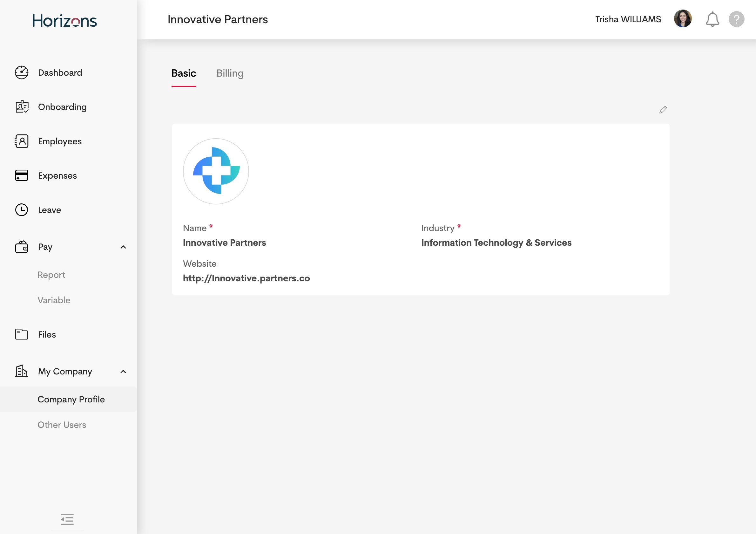Screen dimensions: 756x534
Task: Collapse the My Company section chevron
Action: (123, 372)
